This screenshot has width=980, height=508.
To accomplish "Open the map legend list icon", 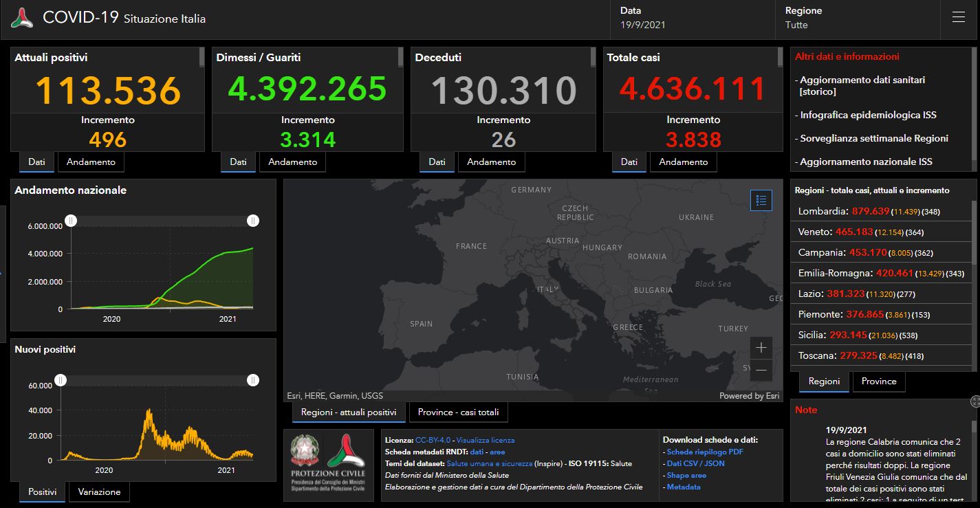I will point(761,200).
